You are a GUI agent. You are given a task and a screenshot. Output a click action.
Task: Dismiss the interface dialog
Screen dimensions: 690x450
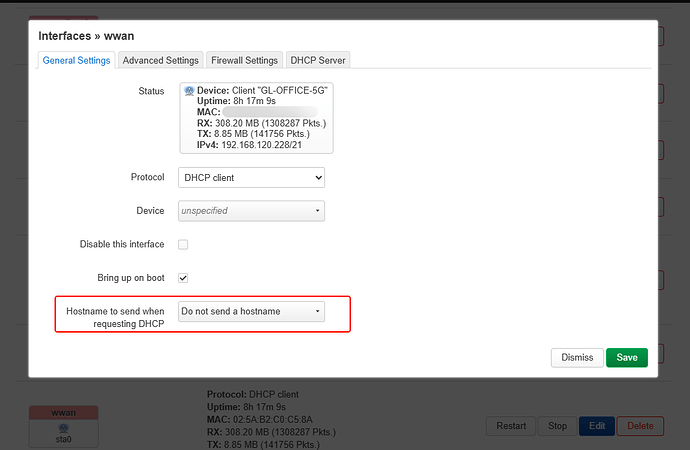point(576,357)
